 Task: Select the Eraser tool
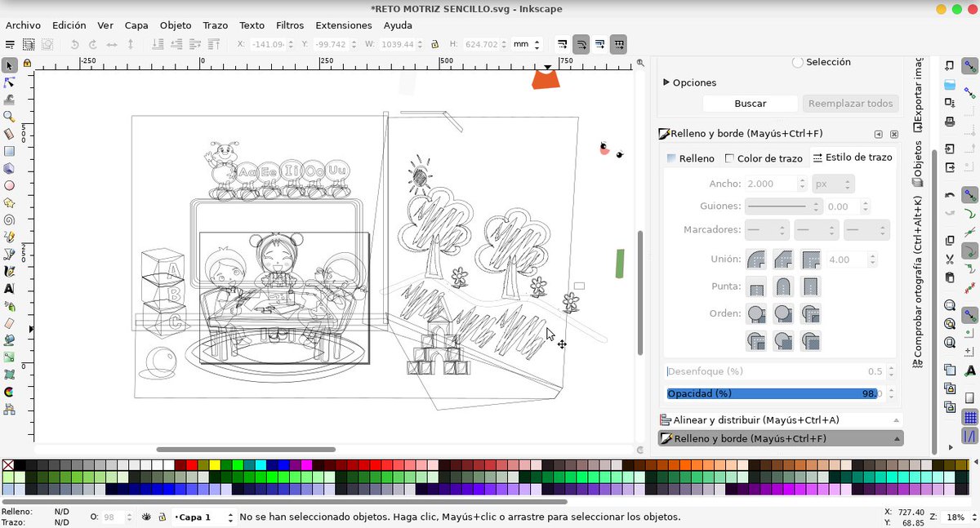[x=9, y=323]
